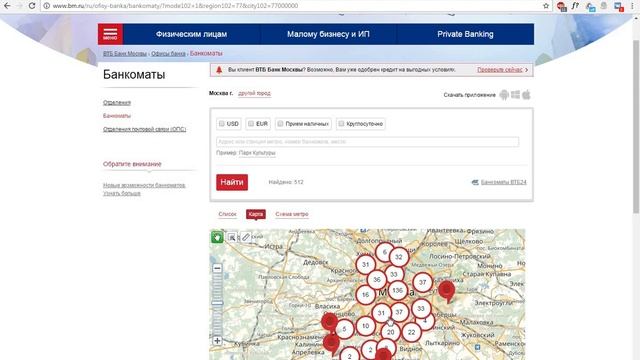Select the Карта view tab
Viewport: 640px width, 360px height.
[256, 214]
